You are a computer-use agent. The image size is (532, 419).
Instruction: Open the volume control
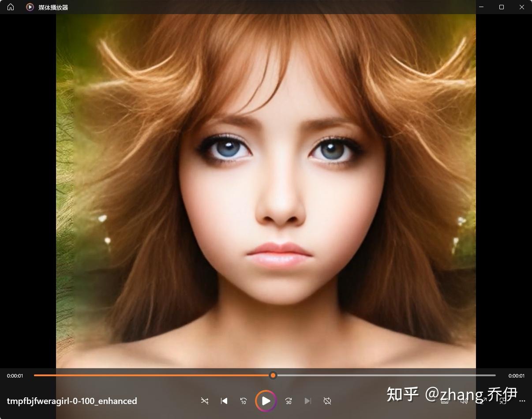point(464,401)
